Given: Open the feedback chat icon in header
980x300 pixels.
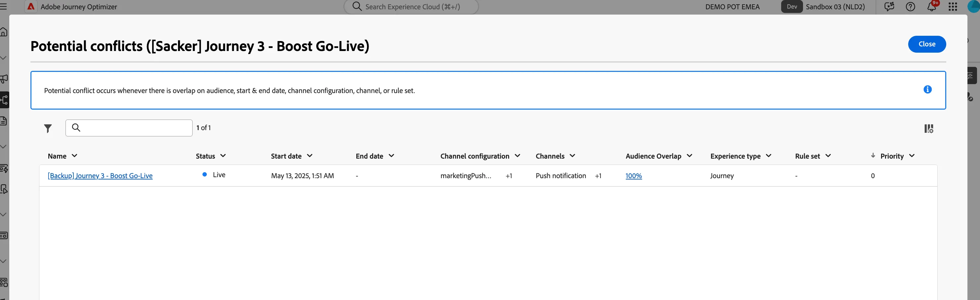Looking at the screenshot, I should point(889,7).
